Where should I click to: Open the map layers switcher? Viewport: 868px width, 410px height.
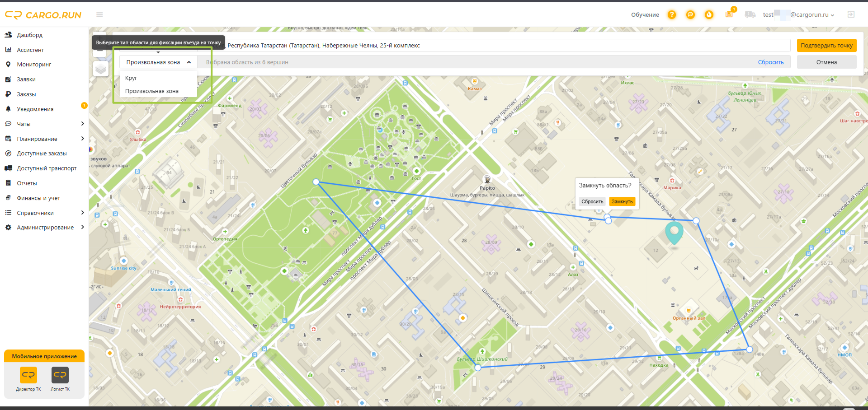coord(101,69)
